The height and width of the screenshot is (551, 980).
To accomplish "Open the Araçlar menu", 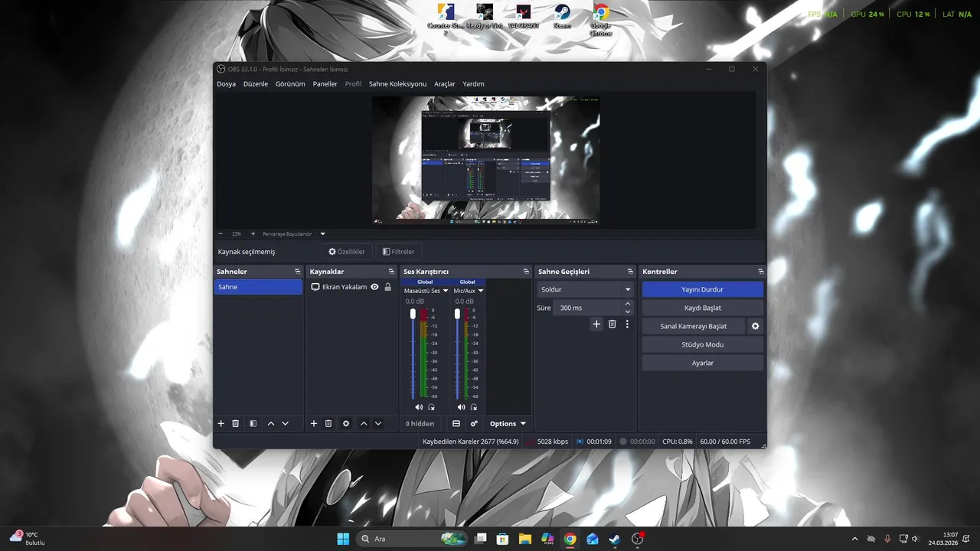I will point(445,84).
